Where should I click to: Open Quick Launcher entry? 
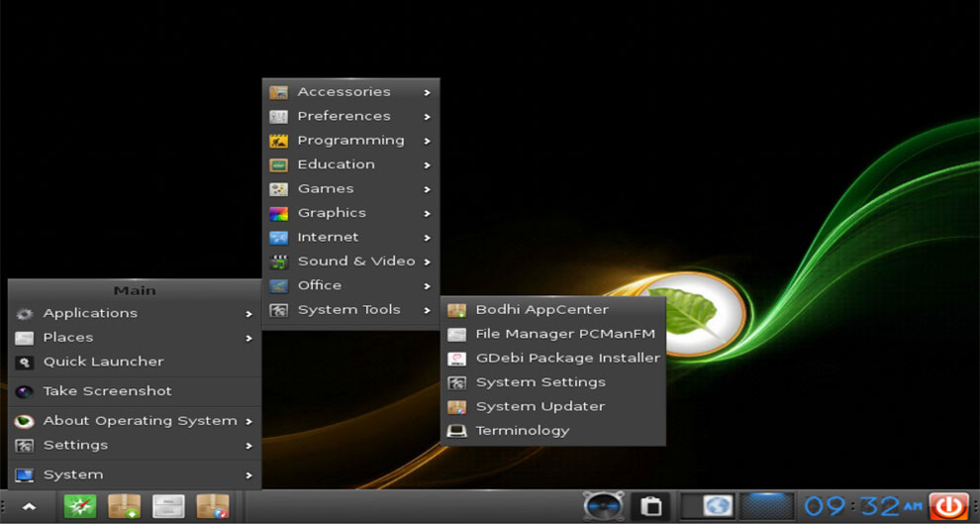(x=135, y=363)
